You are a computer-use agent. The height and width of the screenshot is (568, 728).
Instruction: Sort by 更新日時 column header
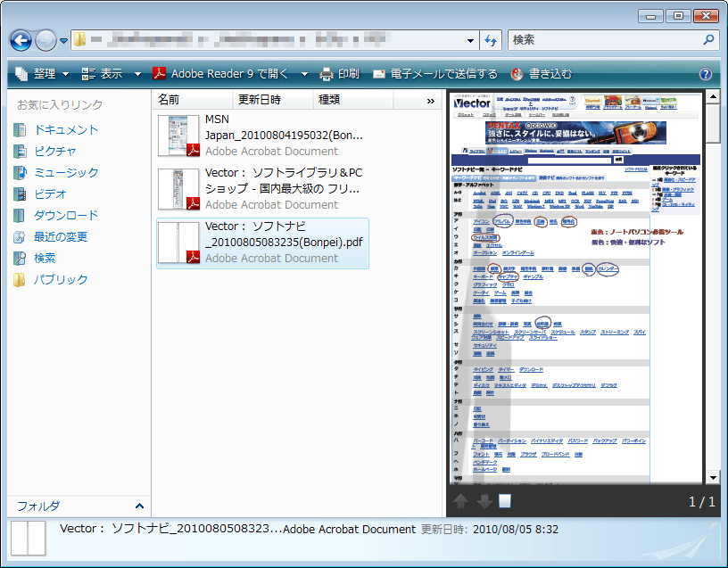(x=272, y=99)
